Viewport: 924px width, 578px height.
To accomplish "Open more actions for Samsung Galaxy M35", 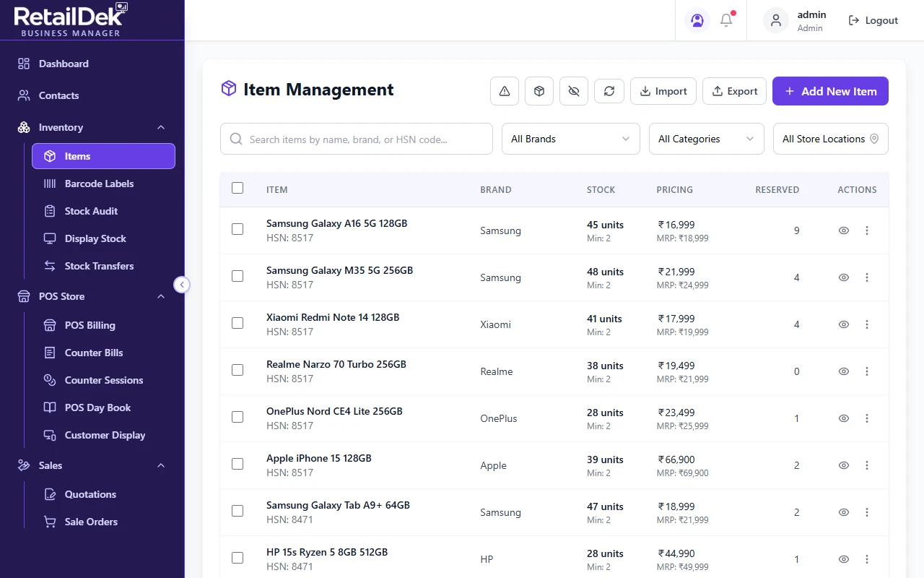I will pyautogui.click(x=867, y=277).
